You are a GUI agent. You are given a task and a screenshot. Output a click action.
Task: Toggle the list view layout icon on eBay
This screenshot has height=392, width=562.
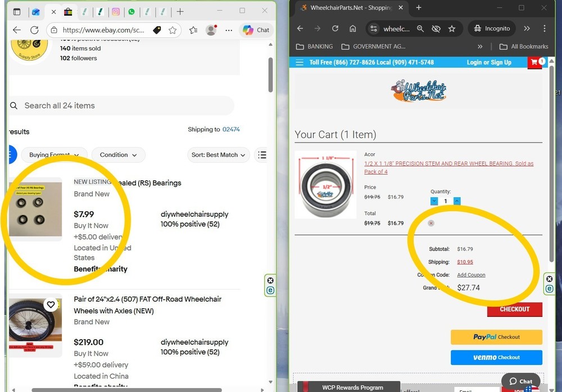click(x=262, y=155)
